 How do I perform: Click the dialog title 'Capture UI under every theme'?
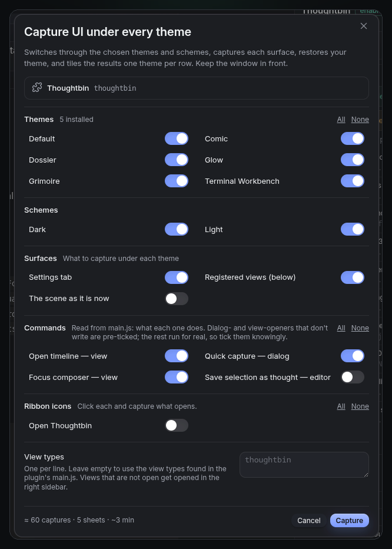click(108, 32)
